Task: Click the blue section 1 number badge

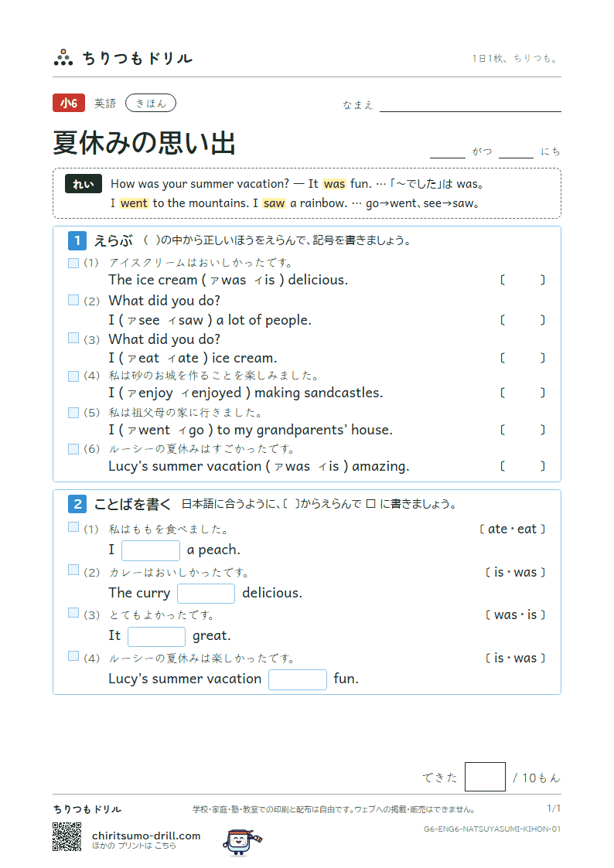Action: coord(77,241)
